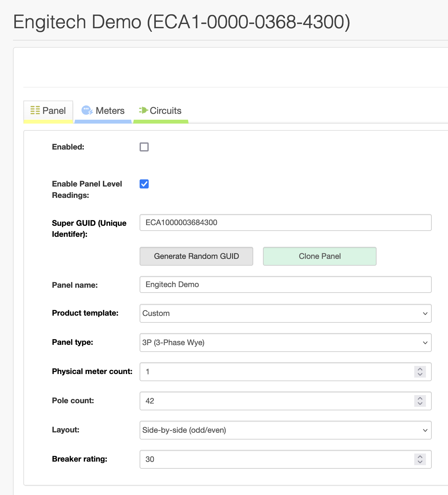448x495 pixels.
Task: Switch to the Circuits tab
Action: tap(165, 111)
